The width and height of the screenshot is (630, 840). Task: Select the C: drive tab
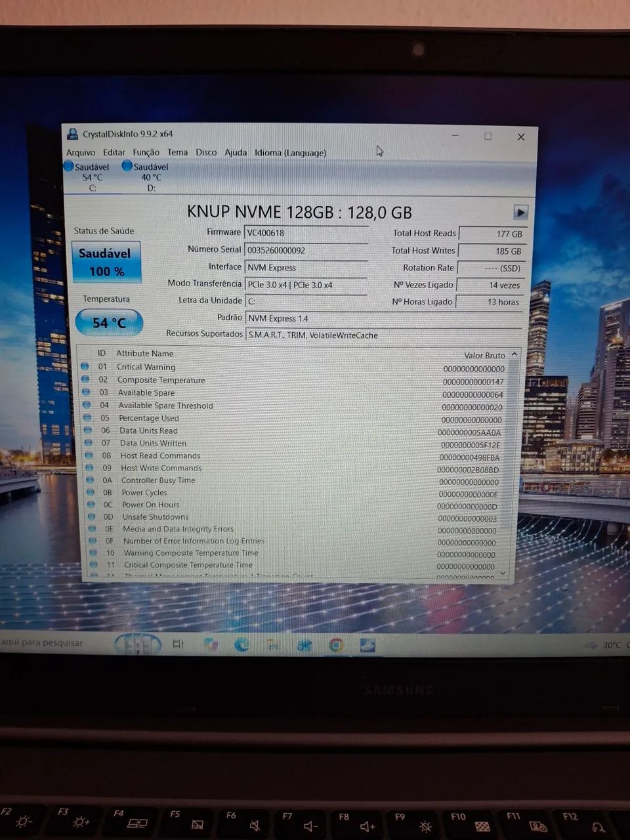(x=92, y=177)
